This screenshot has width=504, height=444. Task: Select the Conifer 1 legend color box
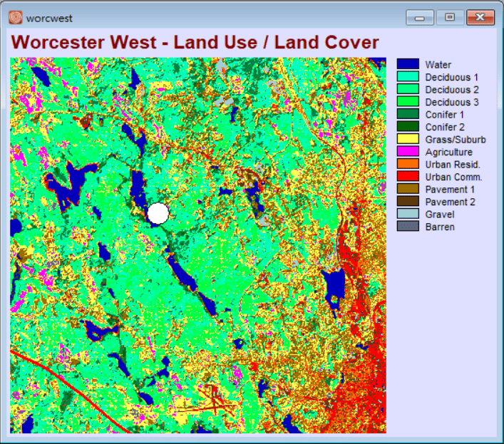tap(408, 114)
